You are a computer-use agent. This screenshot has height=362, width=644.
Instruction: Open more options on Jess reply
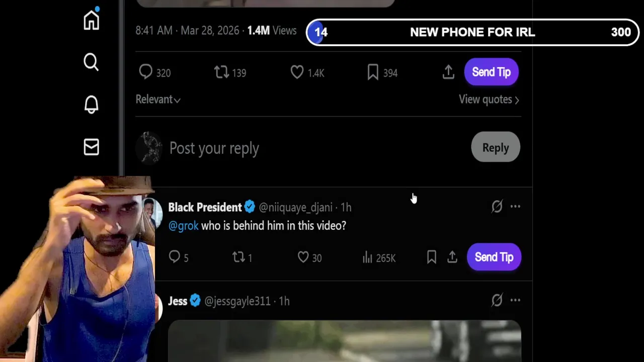pos(515,300)
